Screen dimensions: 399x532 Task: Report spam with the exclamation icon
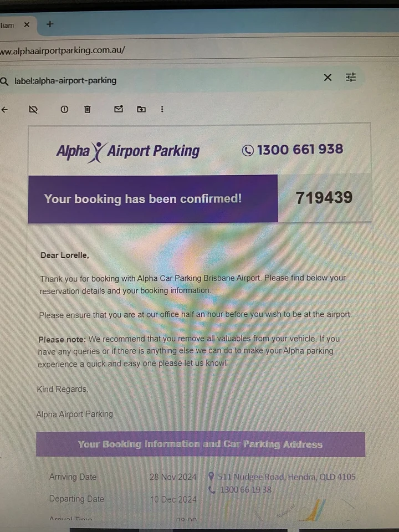(64, 110)
